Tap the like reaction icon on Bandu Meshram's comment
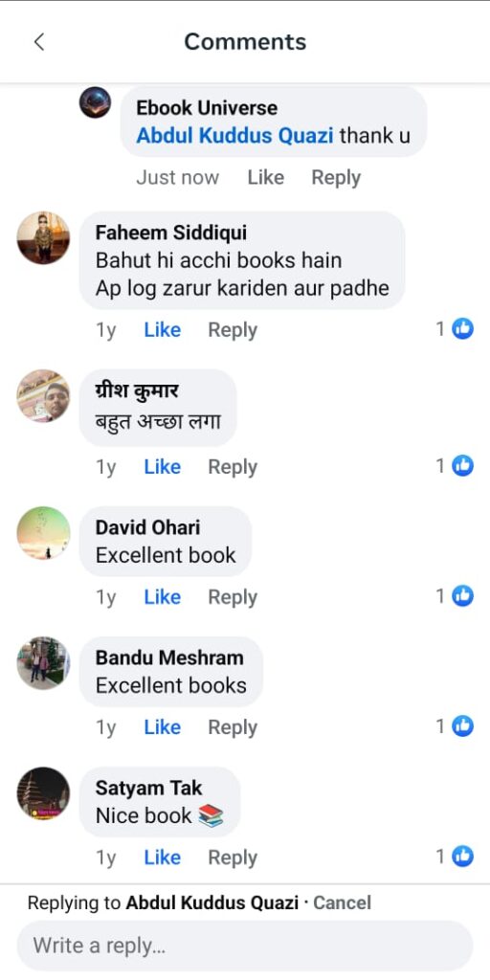490x980 pixels. coord(462,726)
